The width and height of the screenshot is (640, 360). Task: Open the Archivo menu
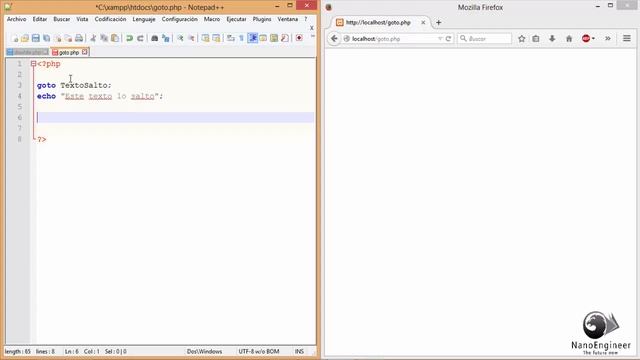pos(16,19)
